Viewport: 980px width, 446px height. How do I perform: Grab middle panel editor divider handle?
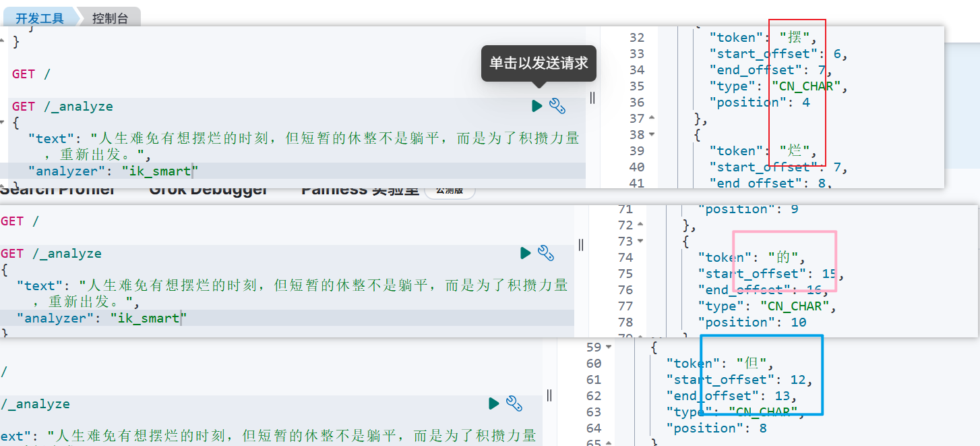click(581, 245)
